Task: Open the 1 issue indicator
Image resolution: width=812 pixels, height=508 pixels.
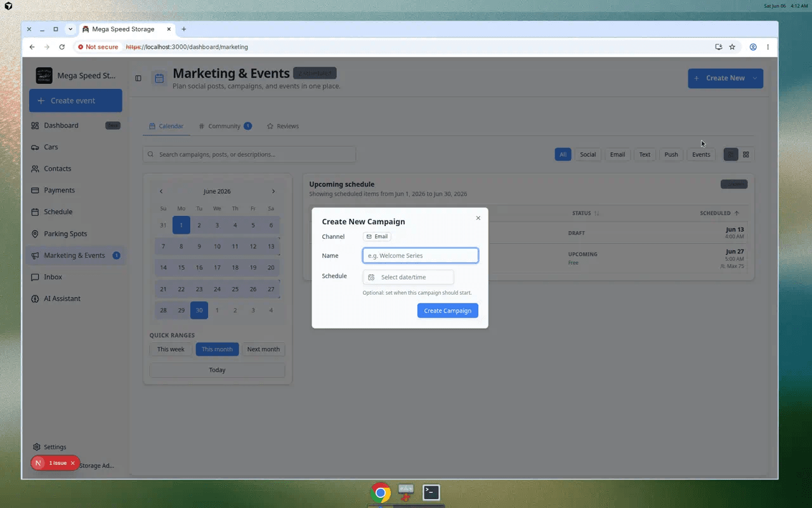Action: (58, 463)
